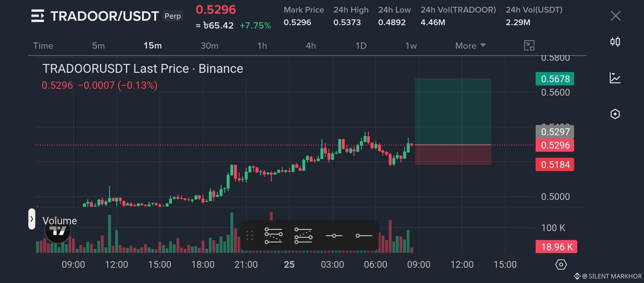
Task: Expand the More timeframes dropdown
Action: (470, 46)
